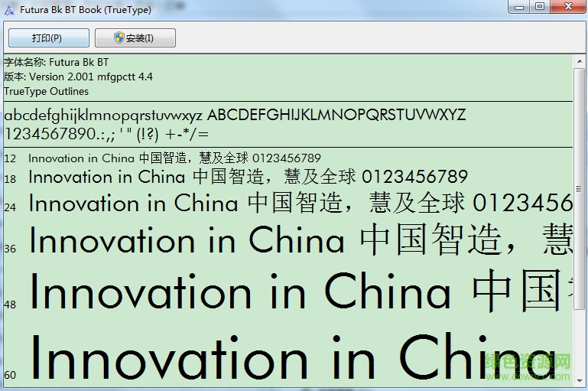Click the text '版本: Version 2.001 mfgpctt 4.4'
The height and width of the screenshot is (391, 588).
[79, 77]
